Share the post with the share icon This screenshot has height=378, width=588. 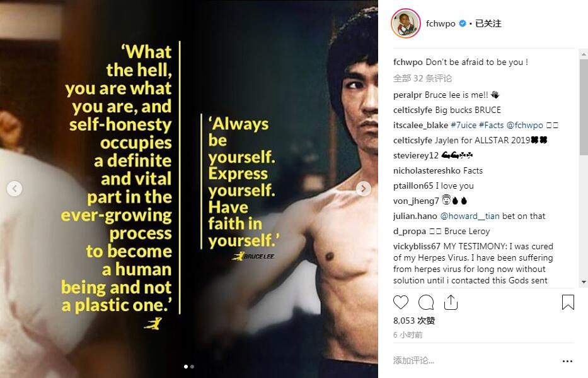pyautogui.click(x=451, y=302)
